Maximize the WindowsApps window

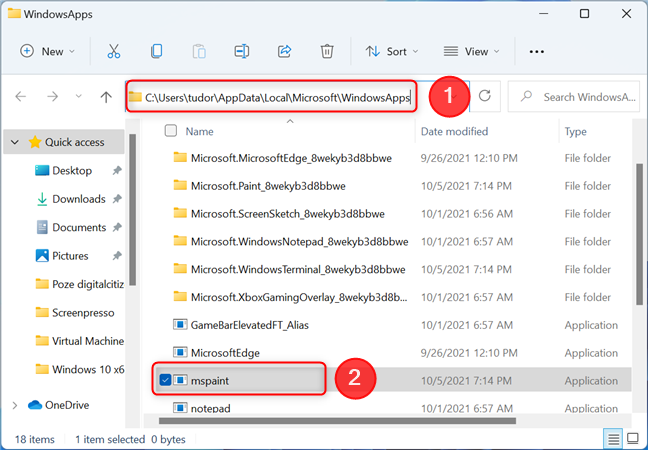pos(584,14)
